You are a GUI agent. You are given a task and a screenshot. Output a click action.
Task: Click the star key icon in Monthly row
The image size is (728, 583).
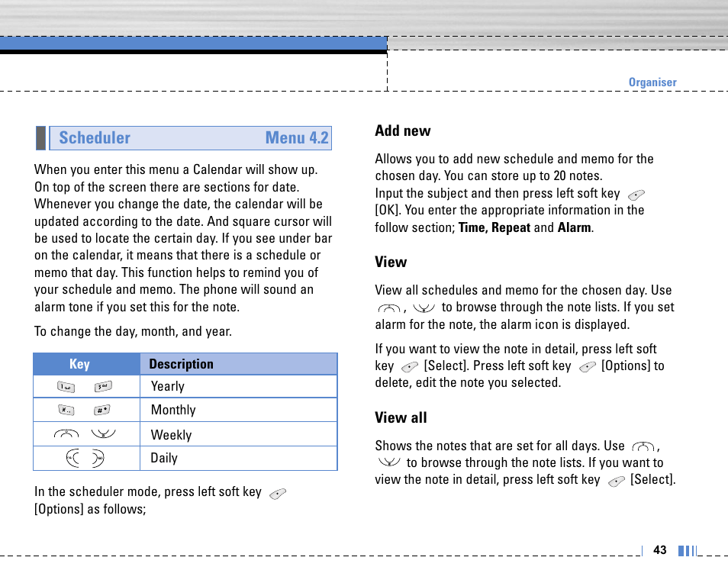tap(66, 410)
